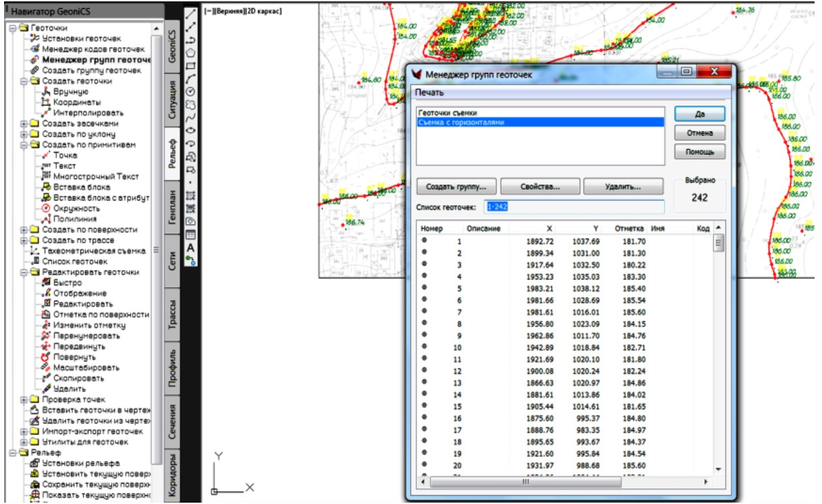Open the Печать menu in dialog
The height and width of the screenshot is (504, 822).
pos(430,92)
